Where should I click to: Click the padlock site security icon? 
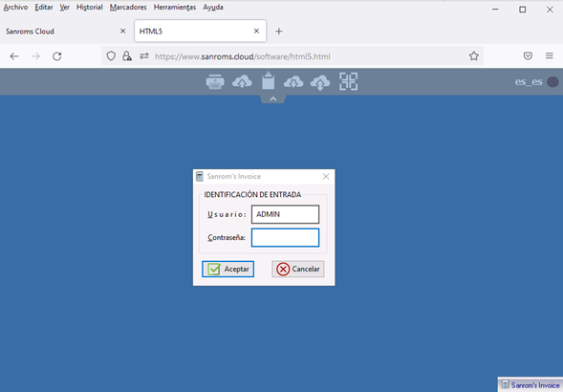tap(127, 56)
